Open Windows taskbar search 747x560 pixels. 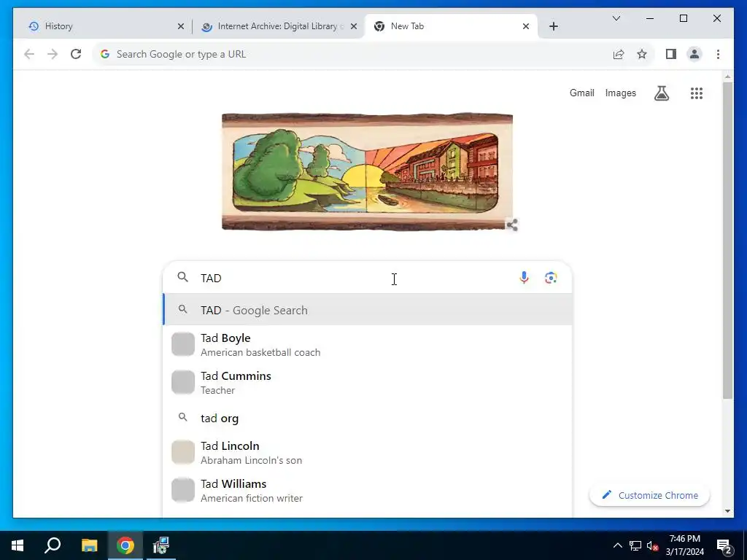click(x=53, y=545)
